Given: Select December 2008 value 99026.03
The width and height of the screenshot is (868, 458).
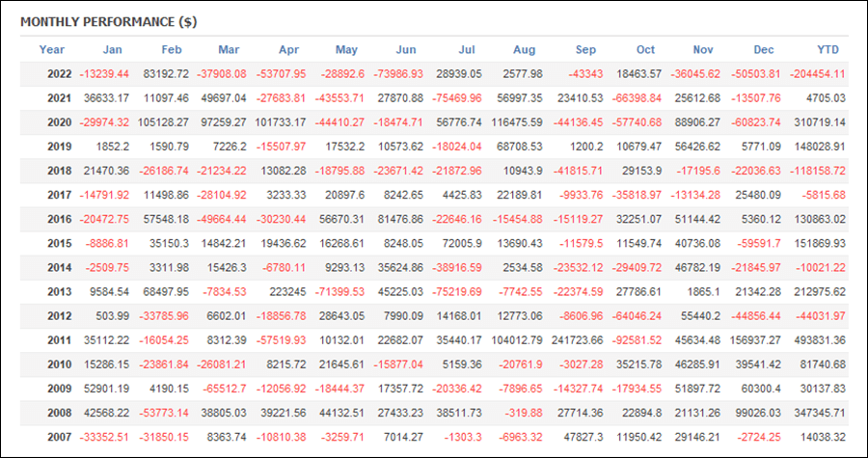Looking at the screenshot, I should coord(758,414).
